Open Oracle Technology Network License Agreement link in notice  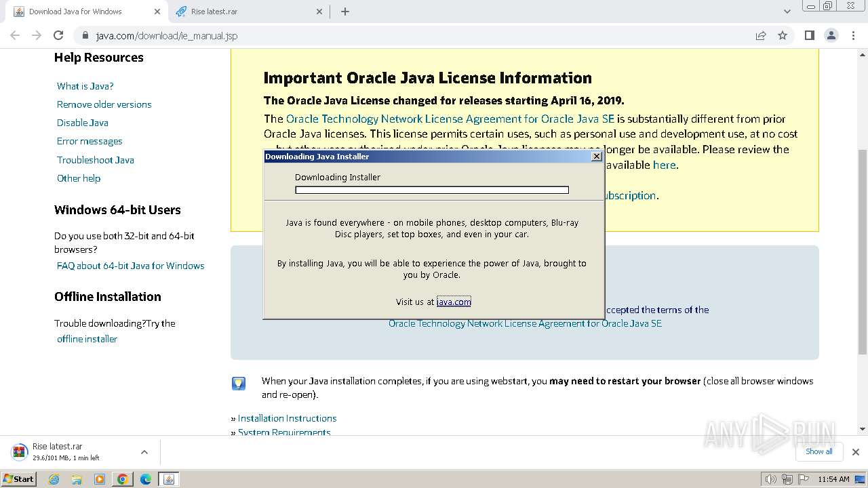(450, 119)
